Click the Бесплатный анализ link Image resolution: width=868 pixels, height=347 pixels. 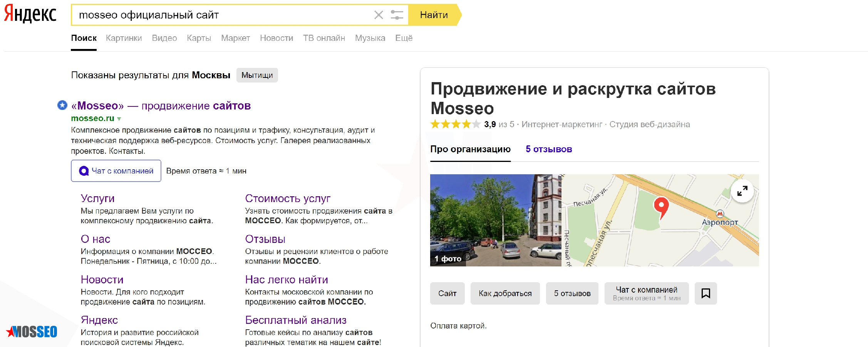[x=295, y=320]
